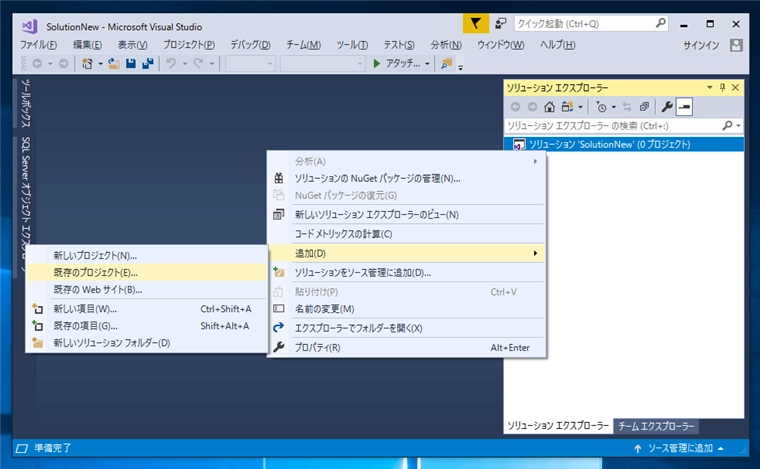Click Solution Explorer pending changes filter clock icon
This screenshot has width=760, height=469.
point(602,107)
